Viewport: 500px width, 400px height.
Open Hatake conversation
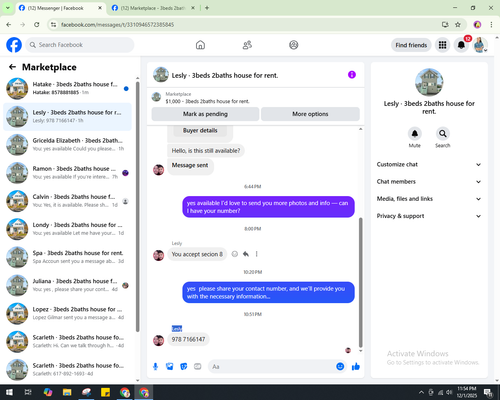coord(68,88)
